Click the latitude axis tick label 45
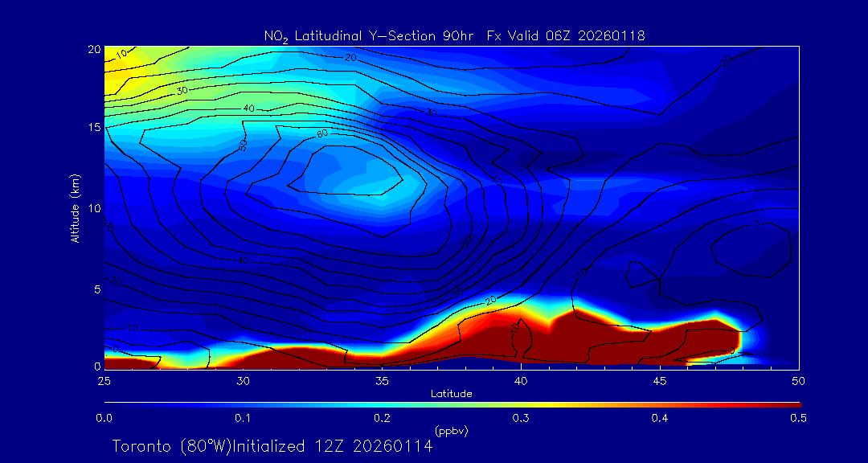Screen dimensions: 868x463 click(660, 382)
